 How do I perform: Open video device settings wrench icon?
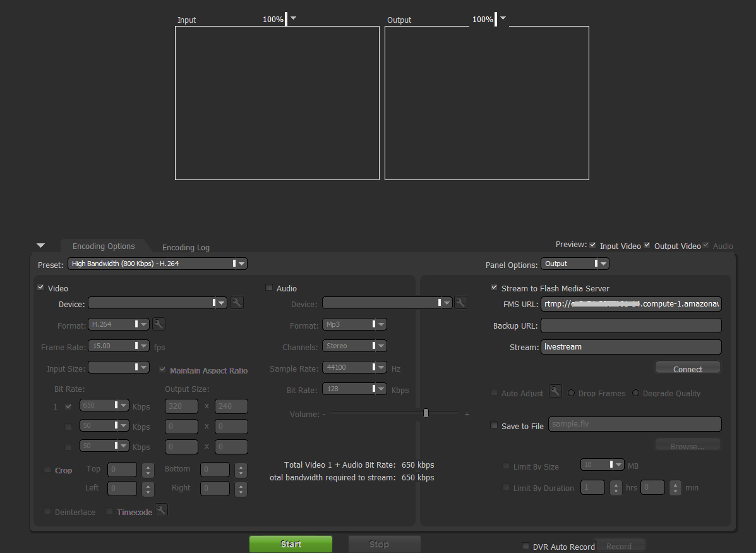point(237,303)
